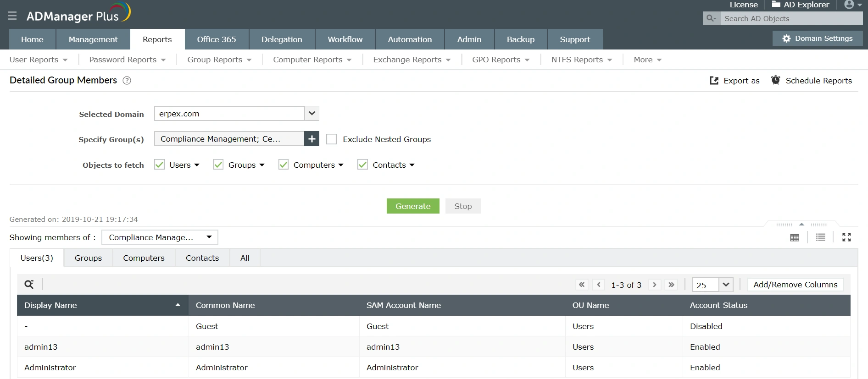The image size is (868, 379).
Task: Switch to list view icon
Action: pos(821,237)
